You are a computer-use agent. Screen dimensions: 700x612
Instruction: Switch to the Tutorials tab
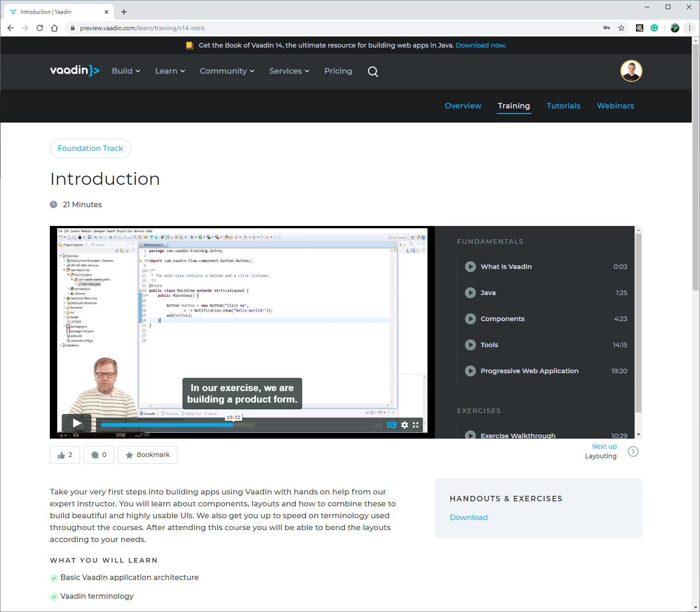[563, 106]
